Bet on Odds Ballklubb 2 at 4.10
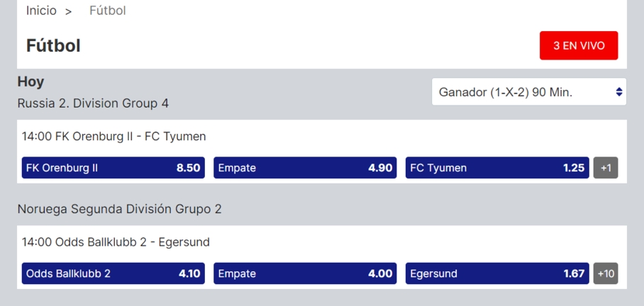 [113, 273]
